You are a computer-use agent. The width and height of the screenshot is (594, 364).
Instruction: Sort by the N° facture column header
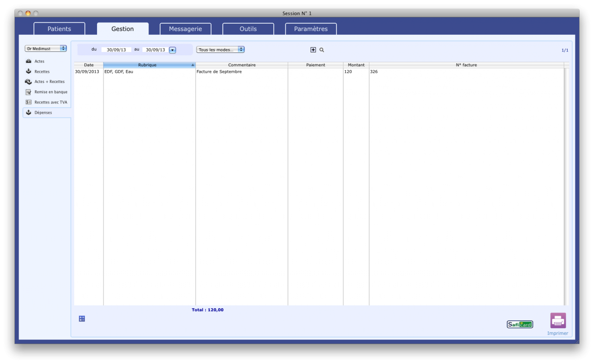466,65
